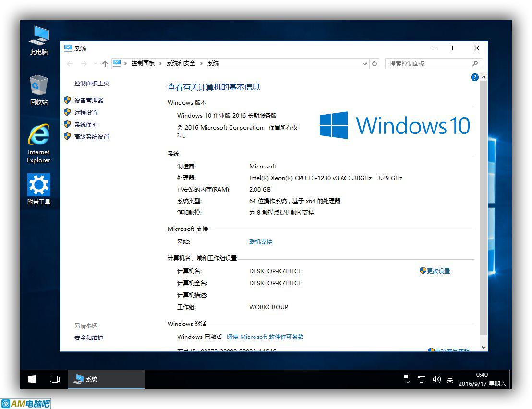532x409 pixels.
Task: Open 阅读 Microsoft 软件许可条款 link
Action: (x=265, y=337)
